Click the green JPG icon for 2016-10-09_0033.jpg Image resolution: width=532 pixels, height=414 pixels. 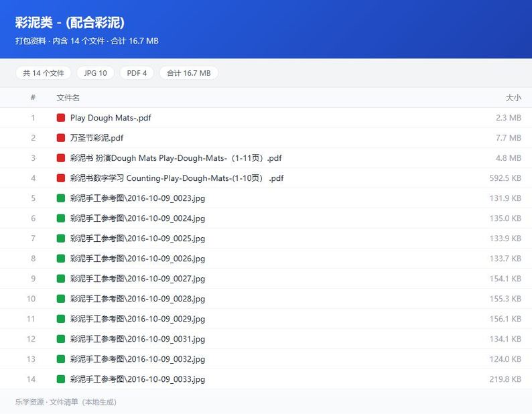click(61, 379)
